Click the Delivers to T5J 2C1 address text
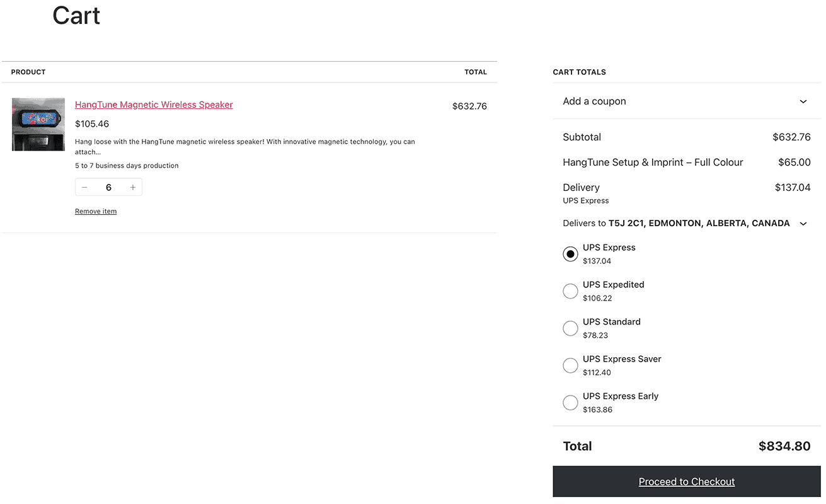The height and width of the screenshot is (504, 826). 676,223
